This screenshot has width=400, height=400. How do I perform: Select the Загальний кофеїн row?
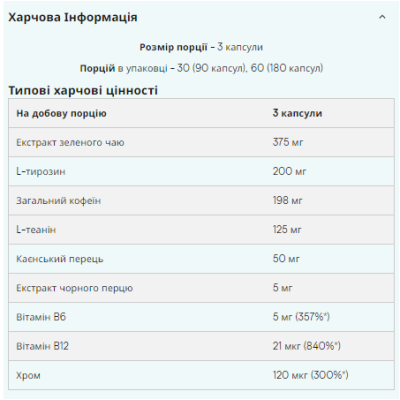coord(201,200)
